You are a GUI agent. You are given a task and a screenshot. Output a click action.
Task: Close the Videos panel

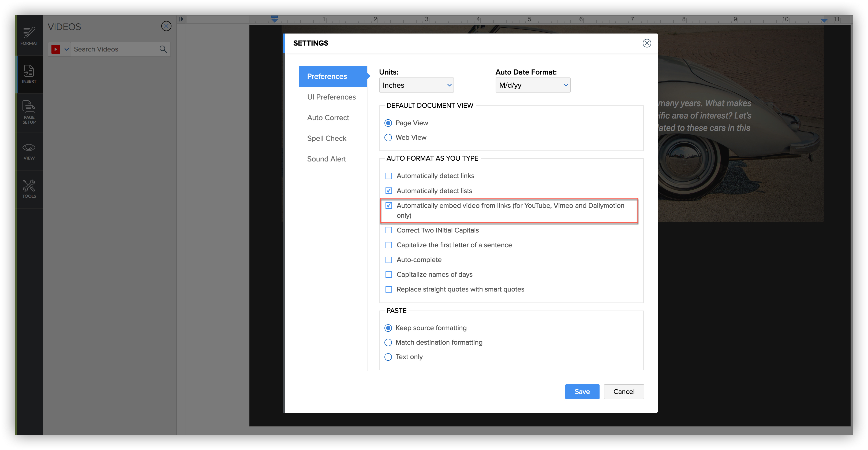tap(166, 26)
